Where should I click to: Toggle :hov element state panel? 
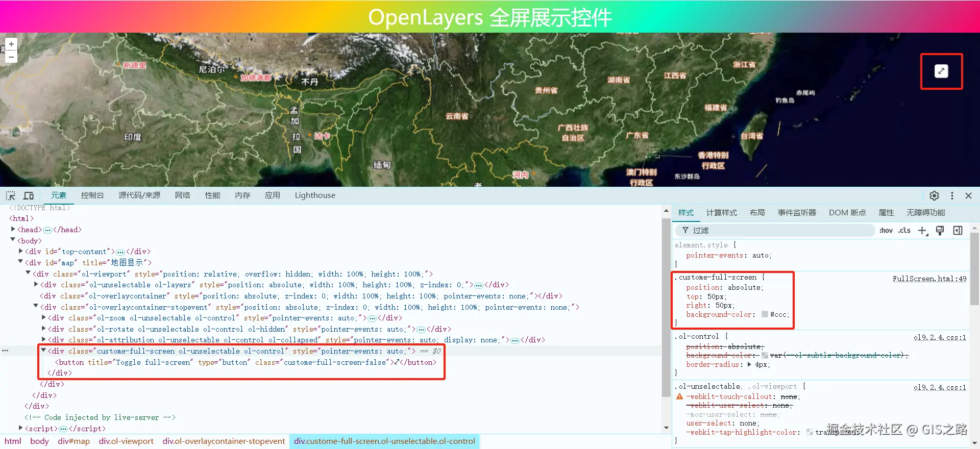pyautogui.click(x=886, y=231)
